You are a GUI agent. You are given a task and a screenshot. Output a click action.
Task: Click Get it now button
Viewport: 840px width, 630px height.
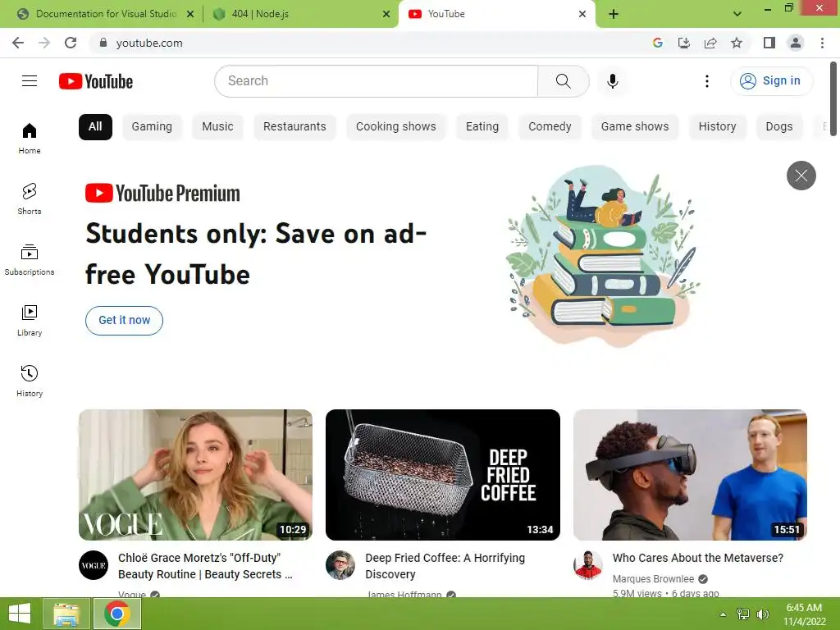click(125, 321)
